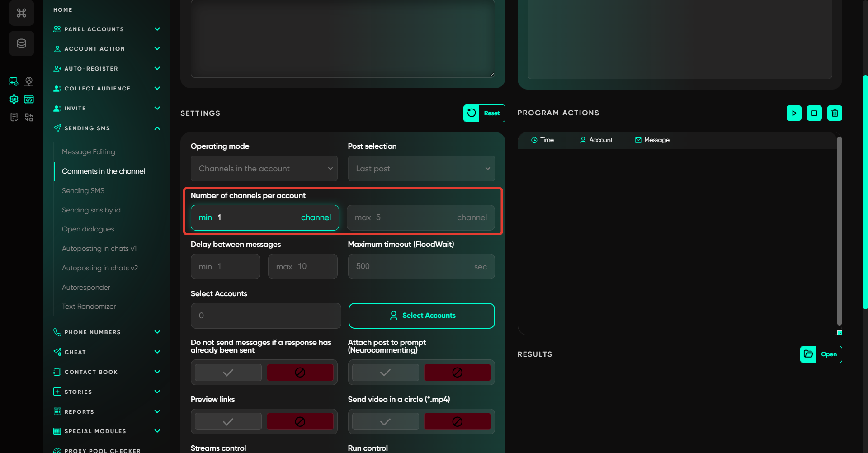The image size is (868, 453).
Task: Enable 'Do not send messages' checkmark option
Action: pyautogui.click(x=228, y=373)
